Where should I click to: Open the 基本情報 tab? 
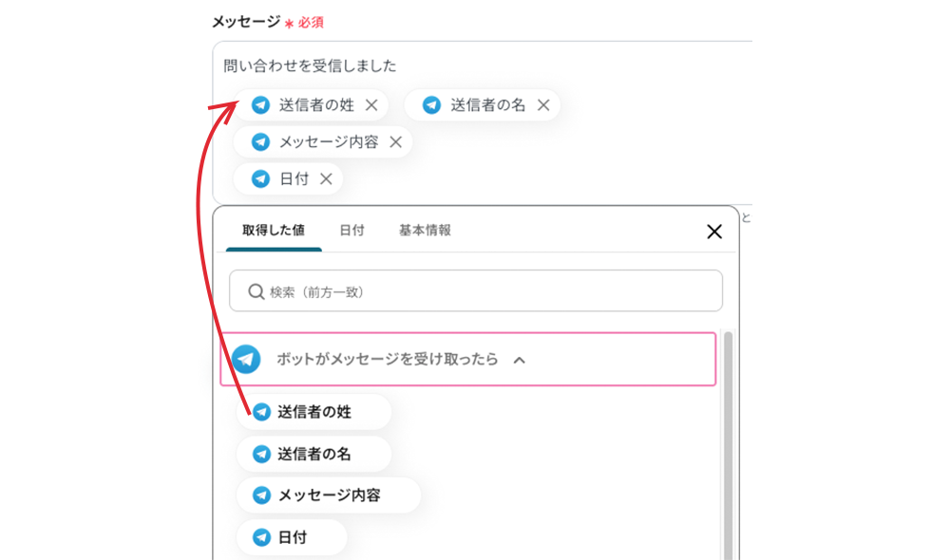(425, 231)
